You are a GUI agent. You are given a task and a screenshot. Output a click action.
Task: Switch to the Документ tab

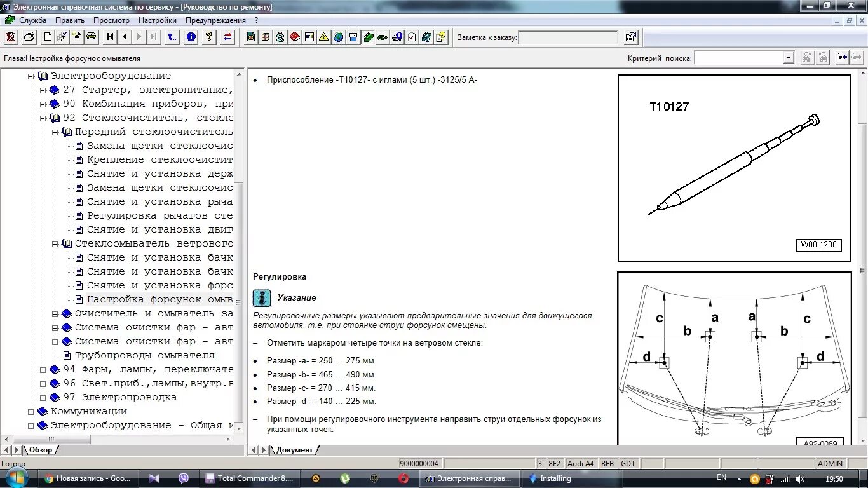coord(295,450)
